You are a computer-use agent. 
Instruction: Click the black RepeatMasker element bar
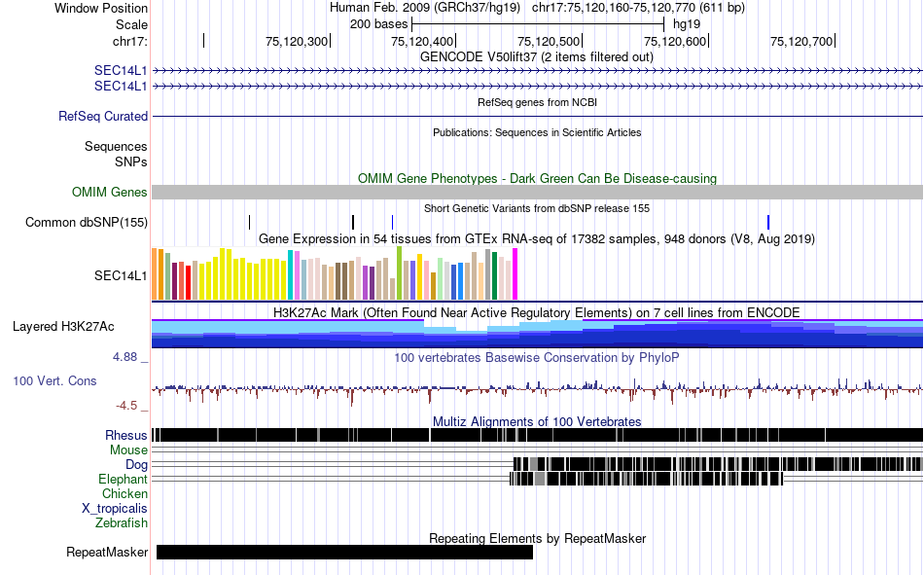(x=344, y=552)
